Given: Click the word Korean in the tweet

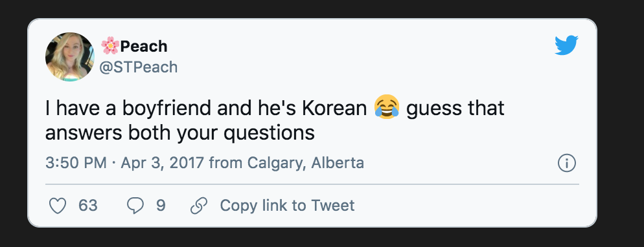Looking at the screenshot, I should 334,108.
